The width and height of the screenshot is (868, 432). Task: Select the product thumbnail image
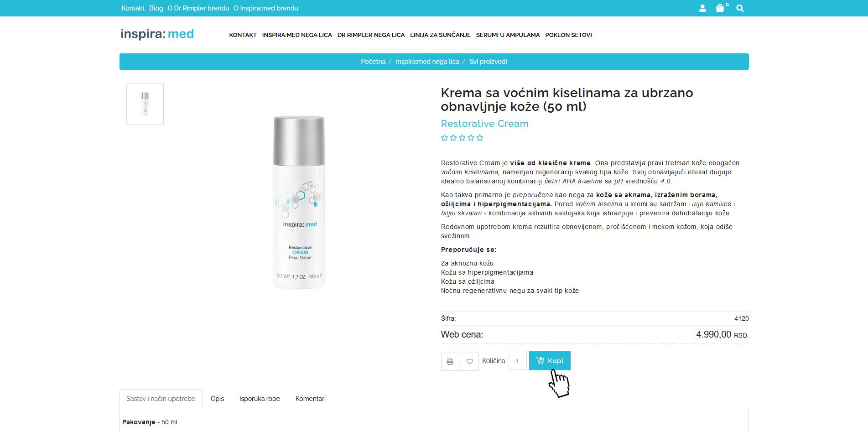coord(145,104)
